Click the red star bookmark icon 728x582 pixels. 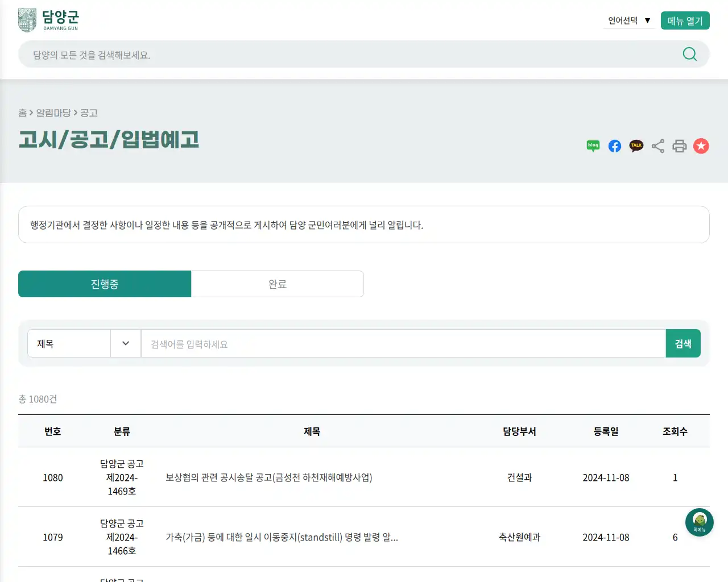coord(701,145)
